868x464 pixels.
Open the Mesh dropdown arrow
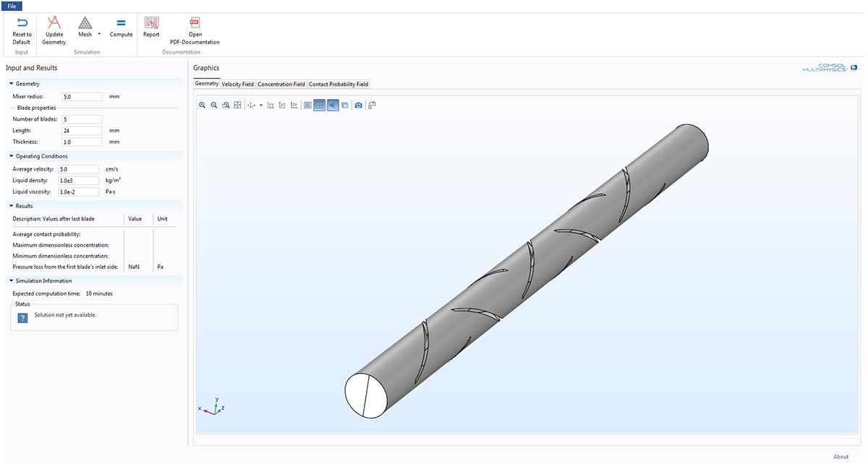click(x=99, y=34)
